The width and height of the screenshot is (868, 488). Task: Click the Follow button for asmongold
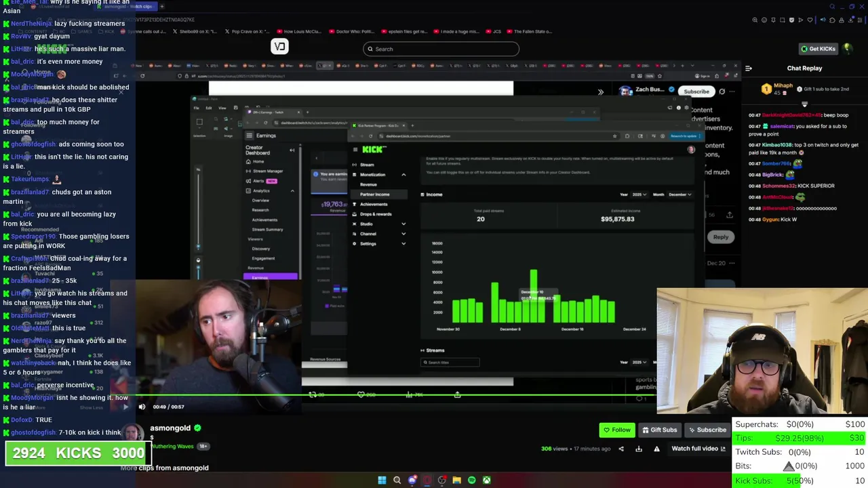(x=616, y=430)
